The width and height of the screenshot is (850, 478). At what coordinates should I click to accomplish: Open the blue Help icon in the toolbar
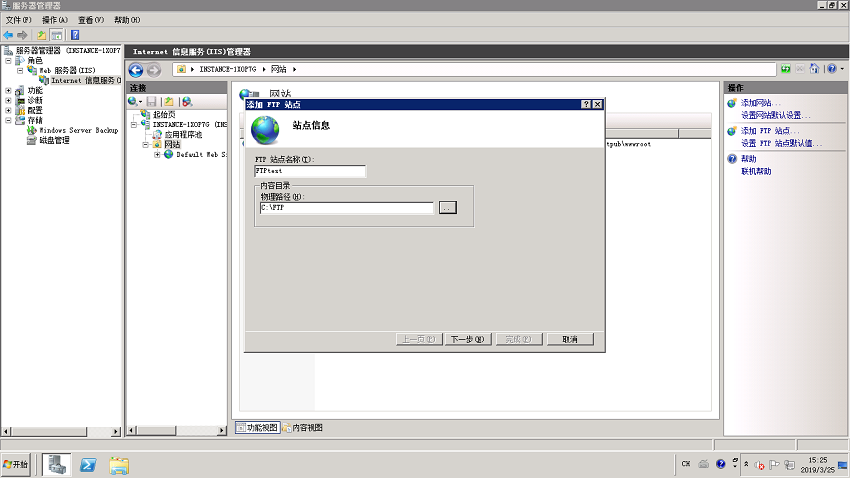pos(75,35)
